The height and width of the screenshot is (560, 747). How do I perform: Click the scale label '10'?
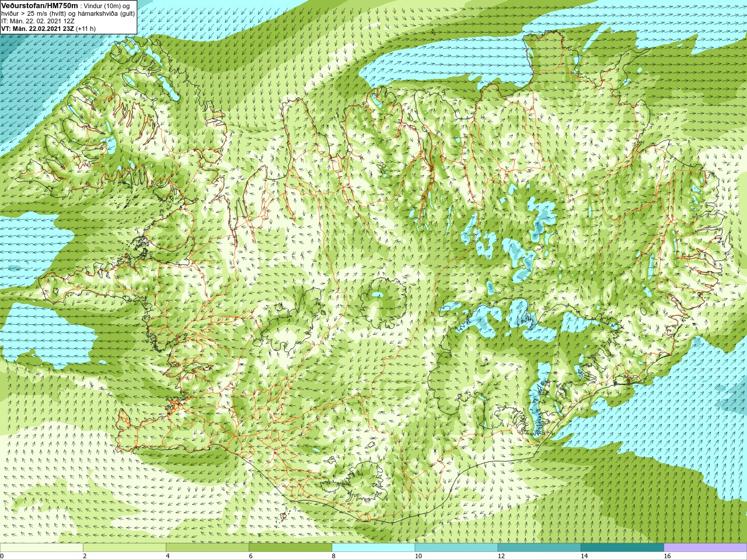coord(418,556)
